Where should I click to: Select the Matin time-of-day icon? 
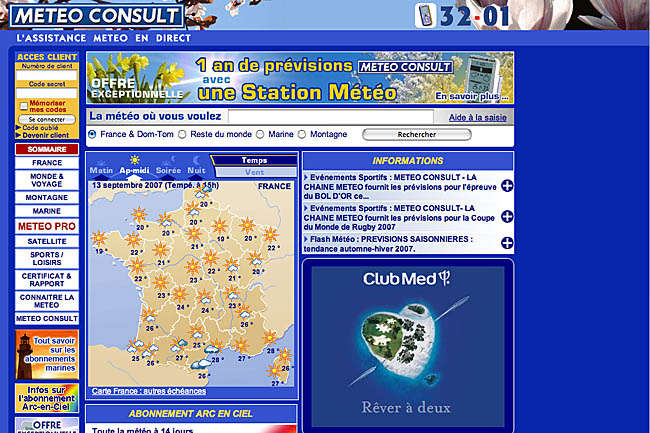coord(101,167)
